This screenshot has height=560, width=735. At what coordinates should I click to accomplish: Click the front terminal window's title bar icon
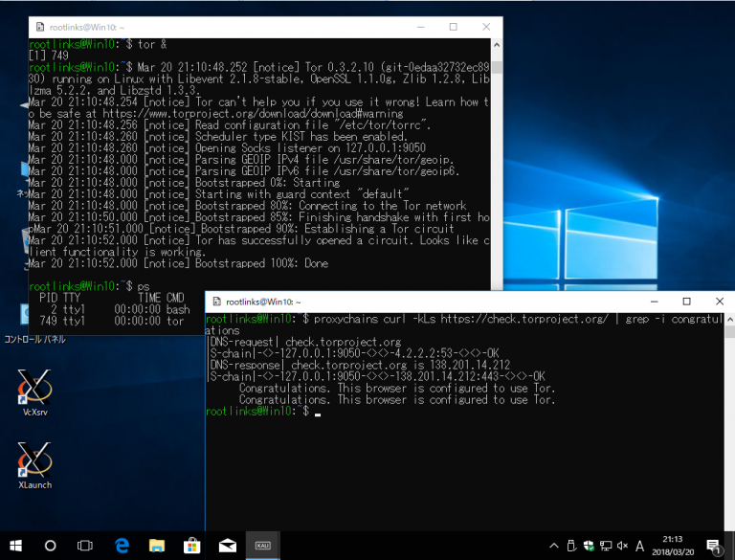(x=216, y=302)
